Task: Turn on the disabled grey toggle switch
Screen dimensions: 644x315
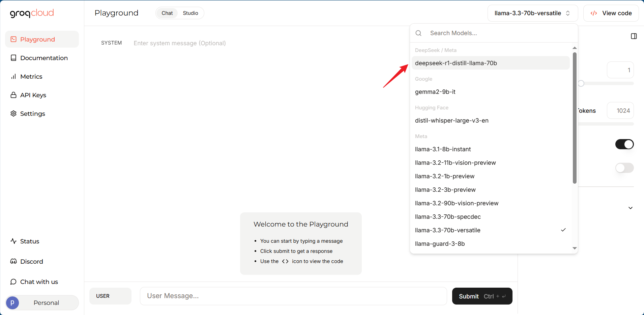Action: click(624, 168)
